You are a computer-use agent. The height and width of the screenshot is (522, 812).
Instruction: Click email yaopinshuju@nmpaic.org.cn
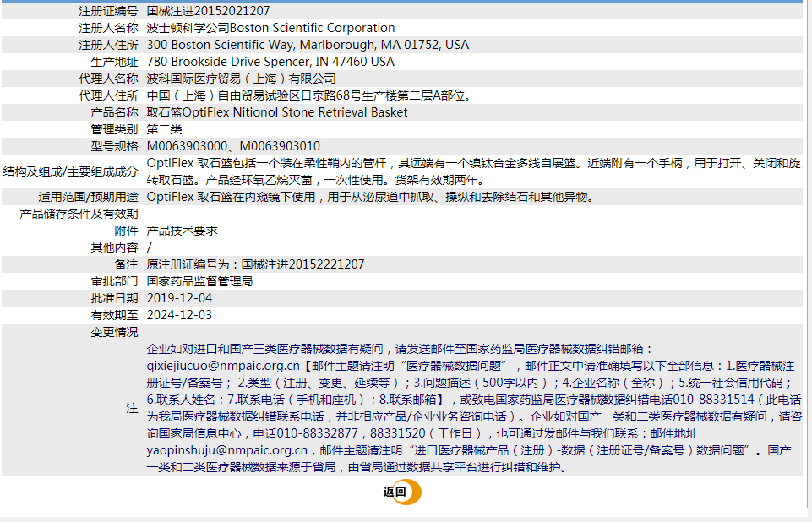(226, 450)
